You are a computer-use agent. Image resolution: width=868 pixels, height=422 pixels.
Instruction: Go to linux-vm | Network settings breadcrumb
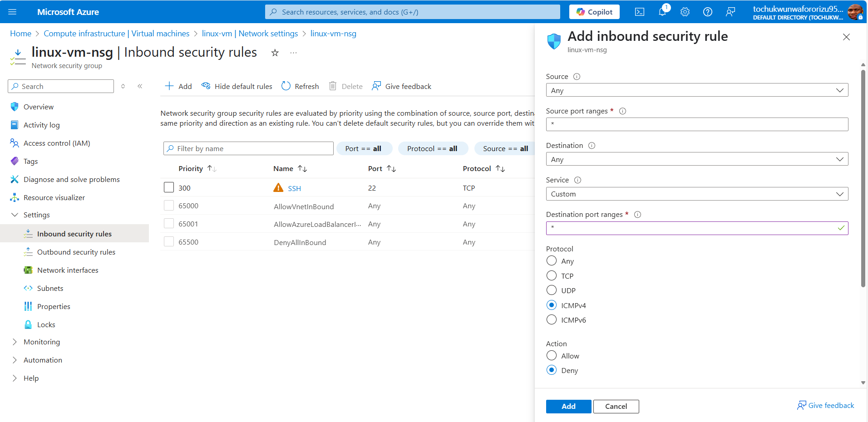250,34
